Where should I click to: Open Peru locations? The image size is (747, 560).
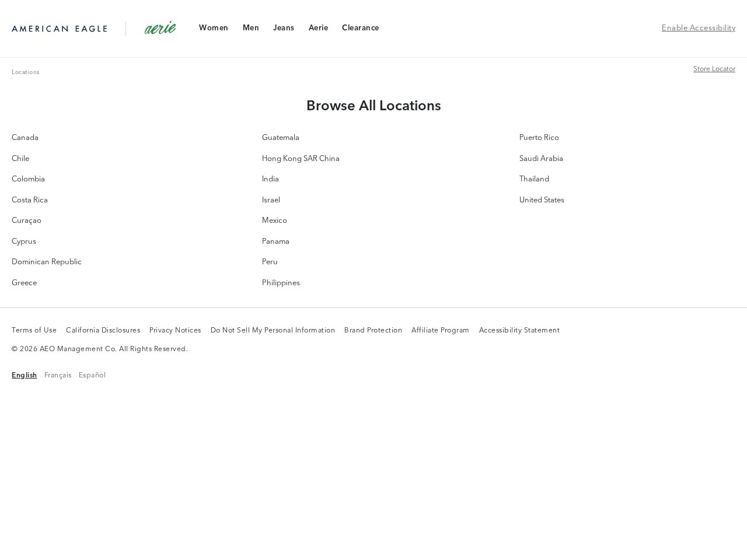pos(270,262)
